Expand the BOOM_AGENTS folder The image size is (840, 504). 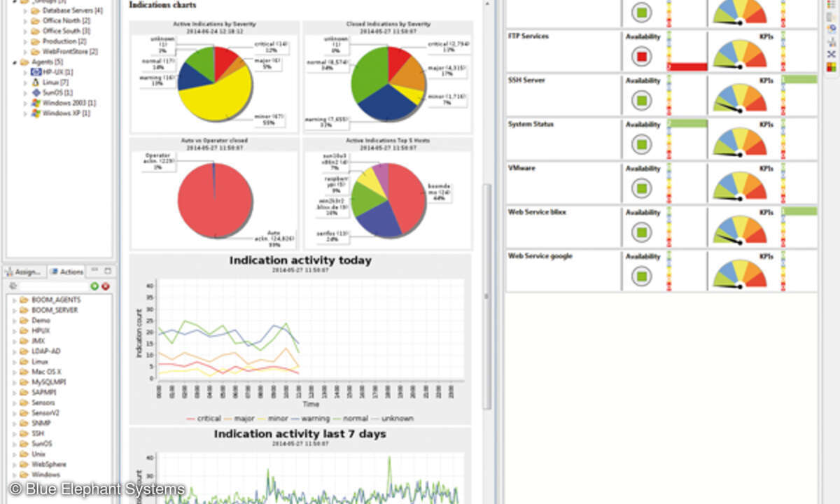(x=15, y=300)
